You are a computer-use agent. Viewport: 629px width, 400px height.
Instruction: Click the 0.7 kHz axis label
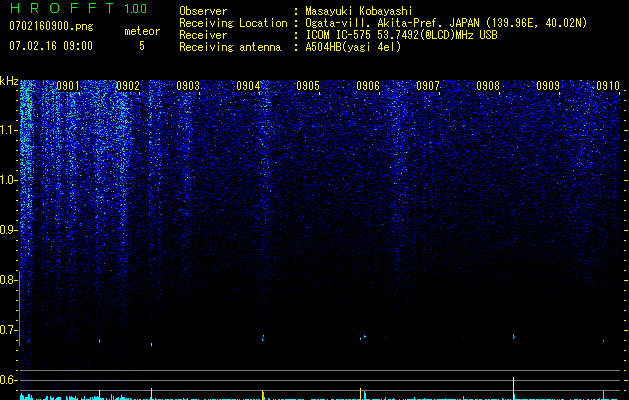tap(9, 330)
